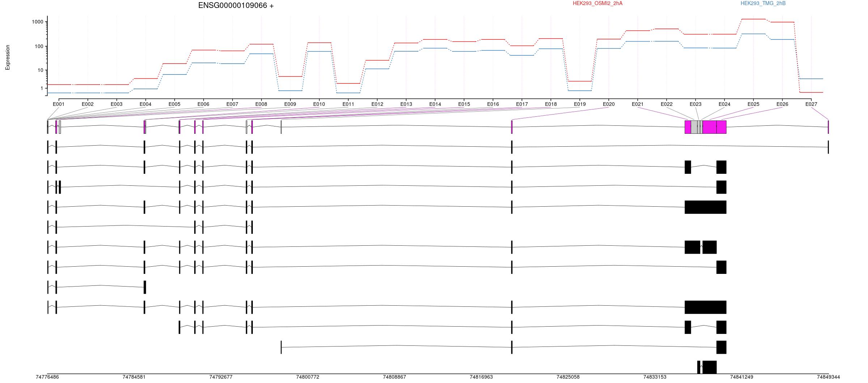
Task: Click exon label E003
Action: 116,104
